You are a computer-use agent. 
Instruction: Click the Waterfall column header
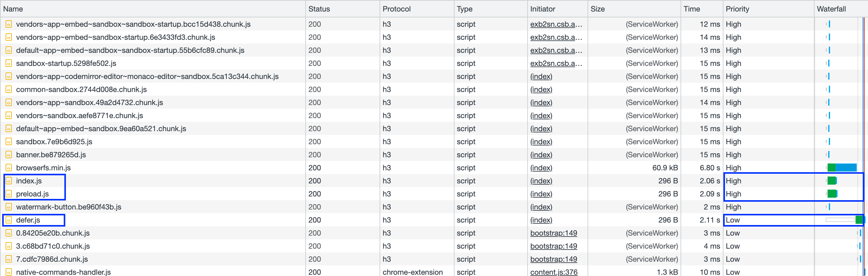pyautogui.click(x=831, y=9)
